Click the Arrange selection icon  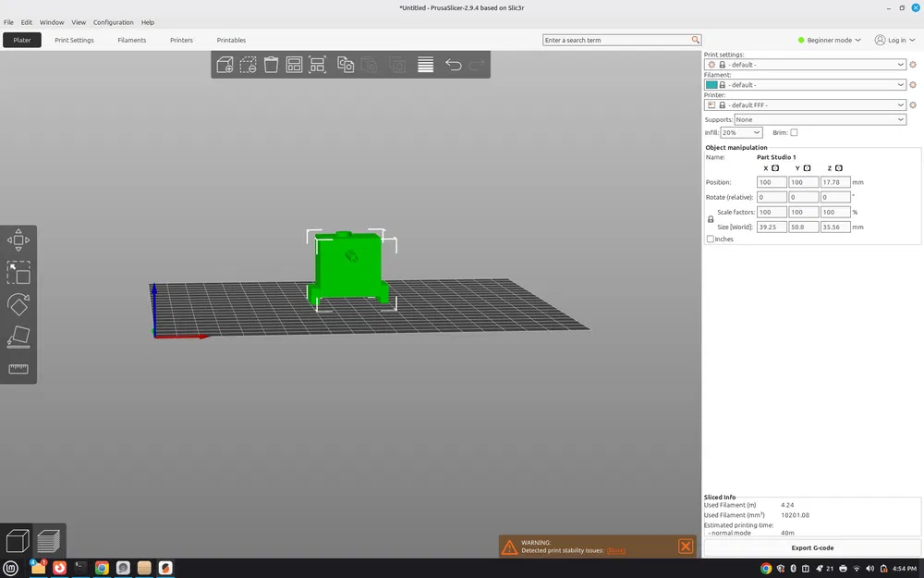[x=317, y=65]
